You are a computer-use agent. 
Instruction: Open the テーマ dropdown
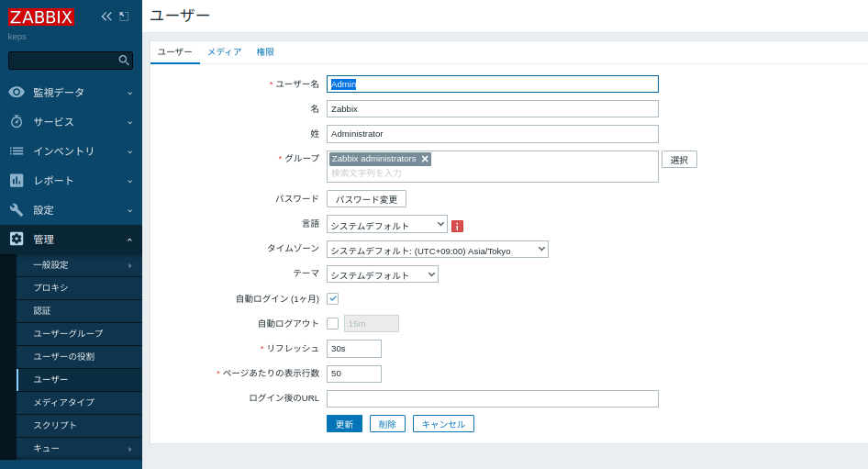(383, 274)
